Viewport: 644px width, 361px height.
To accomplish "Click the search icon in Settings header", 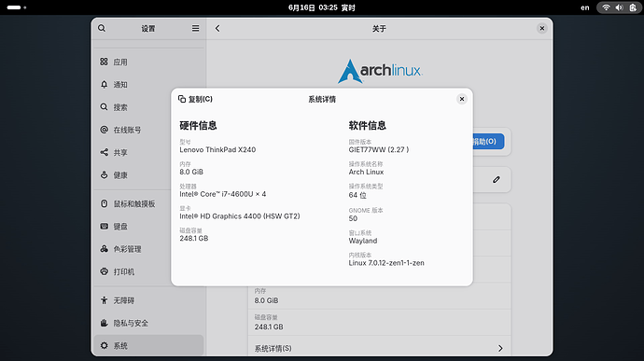I will click(102, 28).
